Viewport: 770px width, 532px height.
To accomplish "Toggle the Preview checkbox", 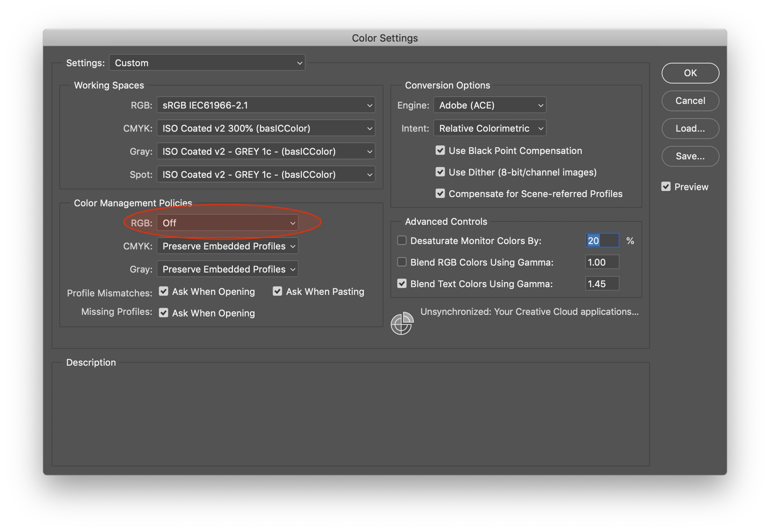I will (666, 187).
